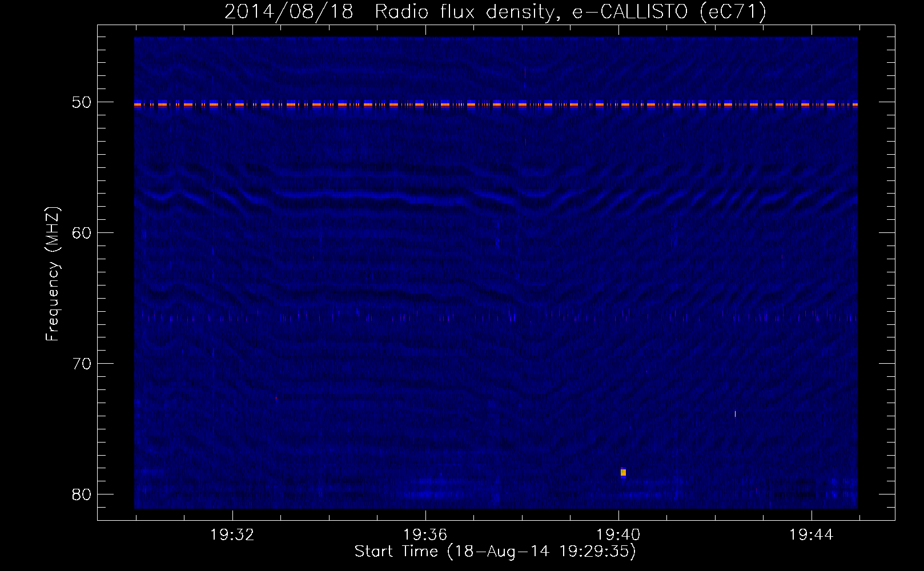Viewport: 924px width, 571px height.
Task: Click the 60 frequency tick label
Action: coord(82,233)
